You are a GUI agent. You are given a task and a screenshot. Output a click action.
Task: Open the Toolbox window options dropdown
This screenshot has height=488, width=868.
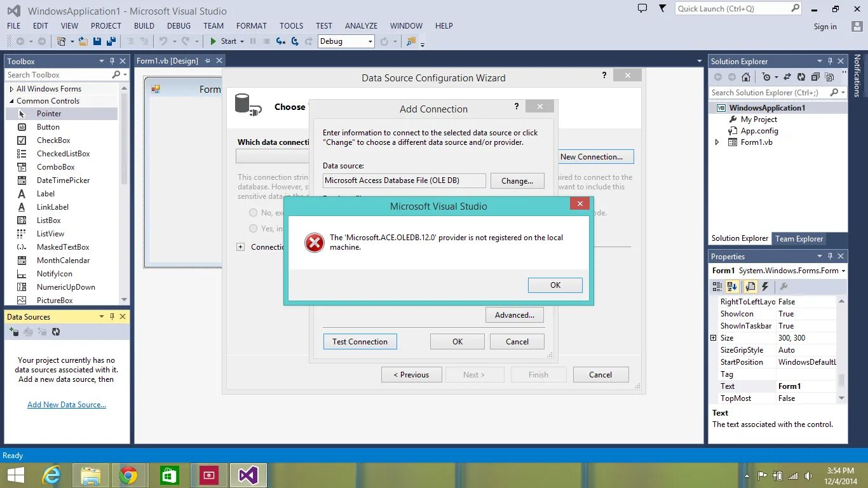(x=101, y=61)
